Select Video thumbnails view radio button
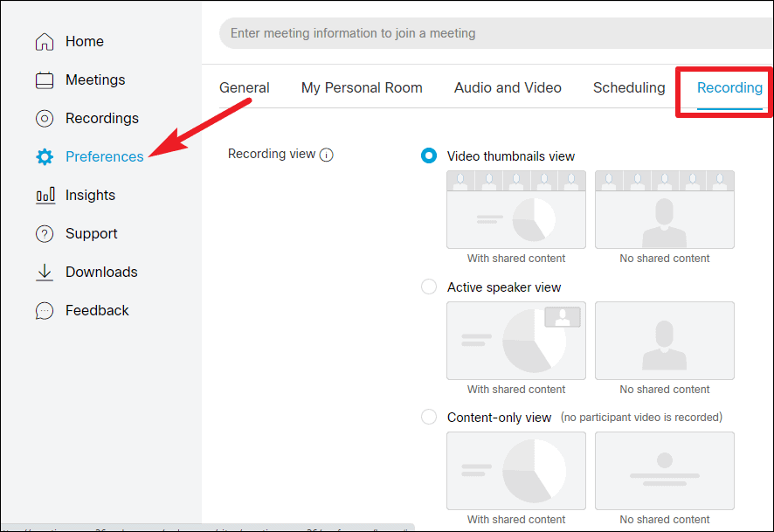 428,156
